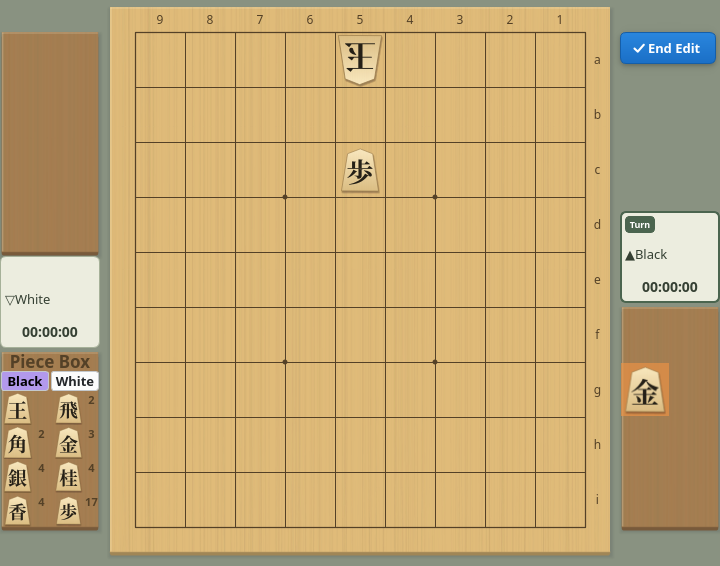
Task: Click the End Edit button
Action: 668,48
